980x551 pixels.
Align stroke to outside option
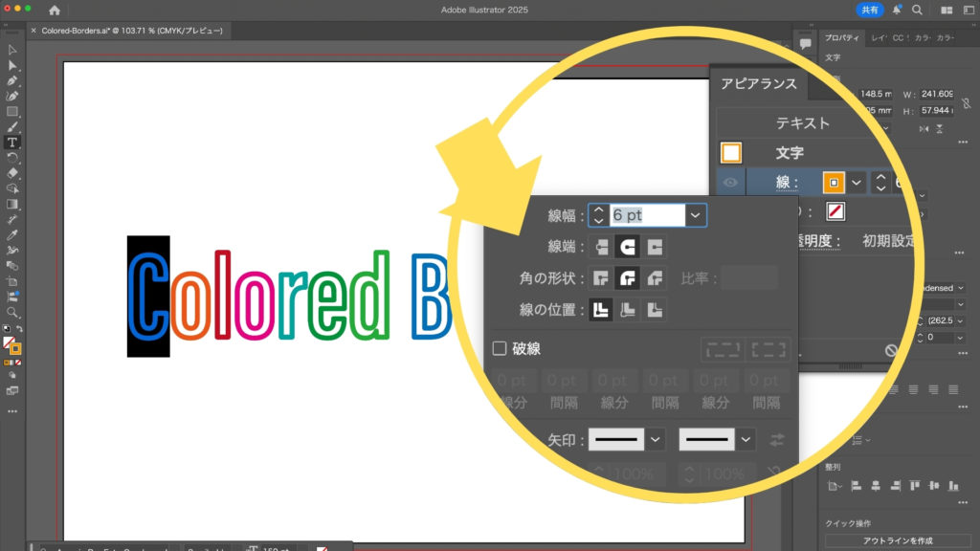[x=655, y=309]
